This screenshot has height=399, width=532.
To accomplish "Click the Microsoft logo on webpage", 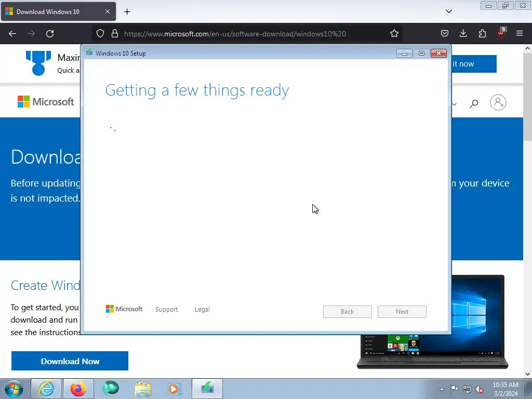I will [46, 101].
